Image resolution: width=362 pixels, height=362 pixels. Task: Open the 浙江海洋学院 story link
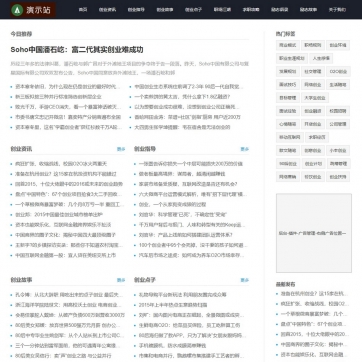click(x=68, y=305)
